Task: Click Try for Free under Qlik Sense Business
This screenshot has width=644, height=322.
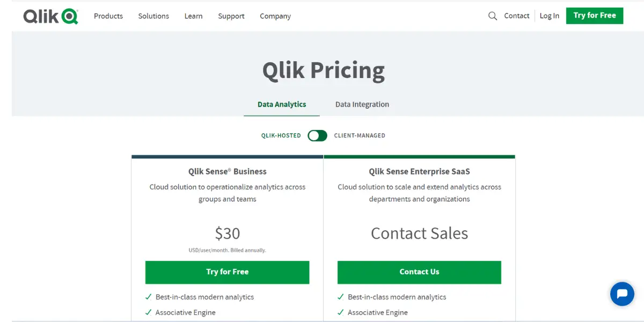Action: click(228, 272)
